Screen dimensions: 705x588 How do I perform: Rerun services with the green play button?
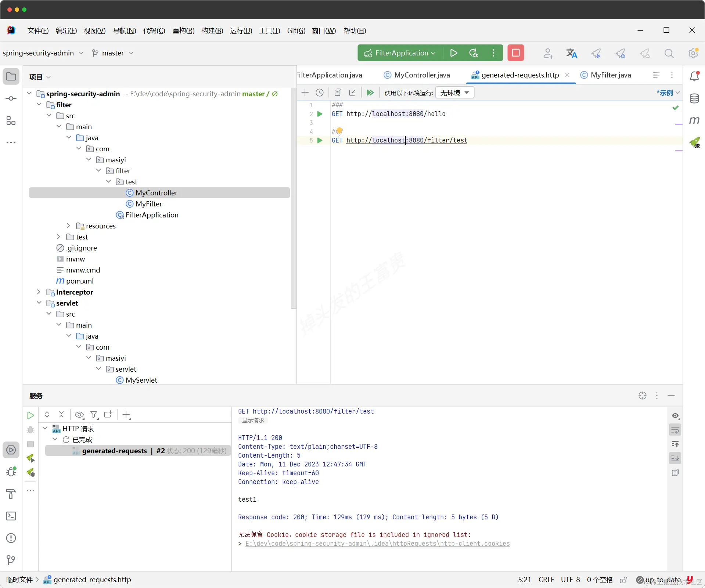tap(30, 415)
